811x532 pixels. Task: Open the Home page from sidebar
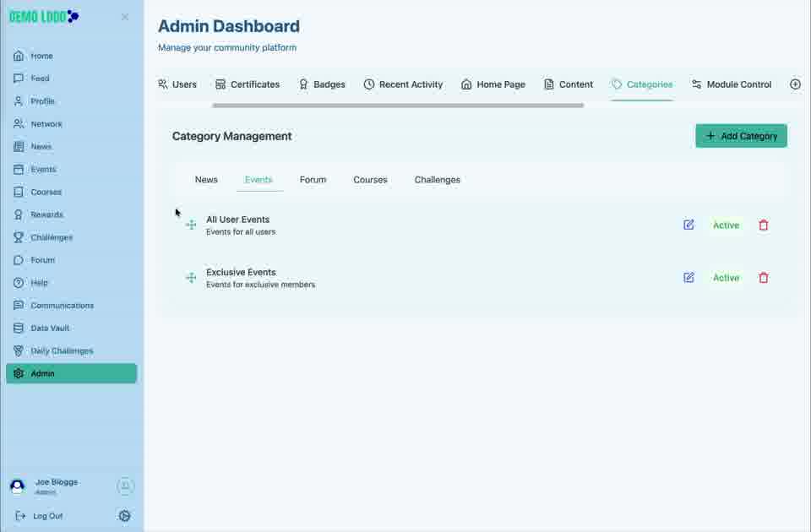tap(71, 56)
